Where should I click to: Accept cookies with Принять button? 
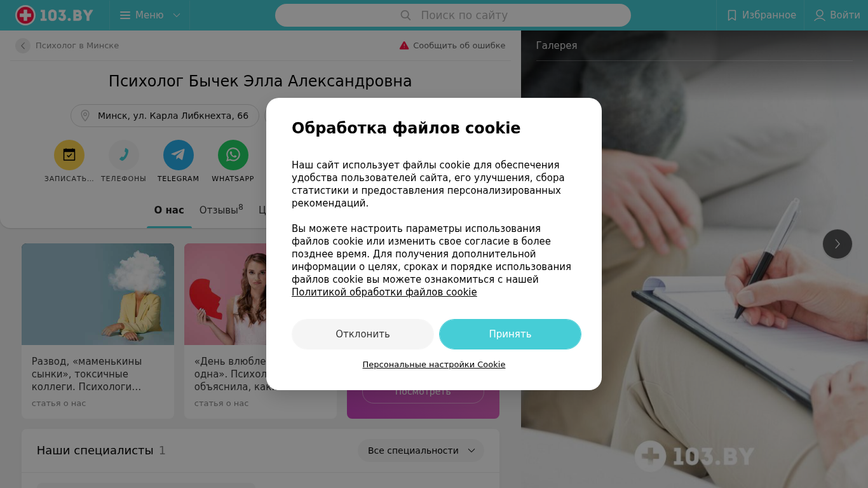[x=510, y=334]
